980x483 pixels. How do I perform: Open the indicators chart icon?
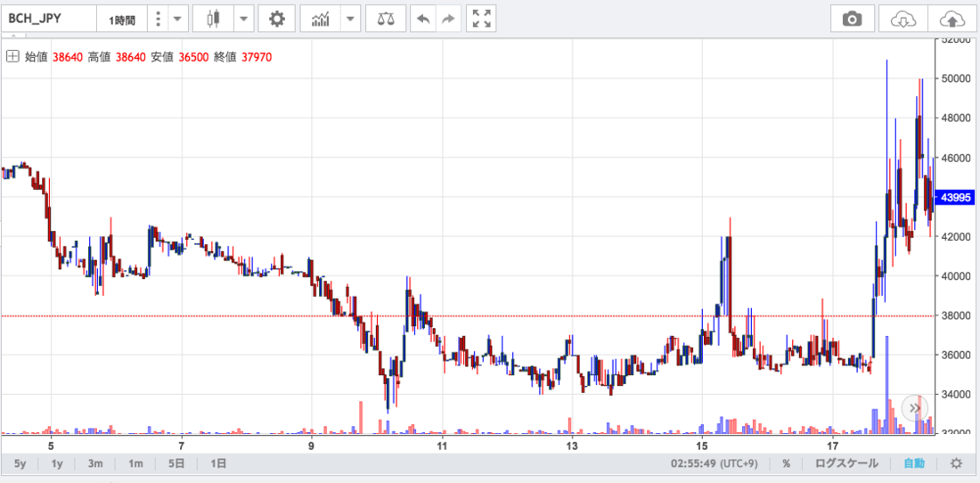(x=322, y=19)
